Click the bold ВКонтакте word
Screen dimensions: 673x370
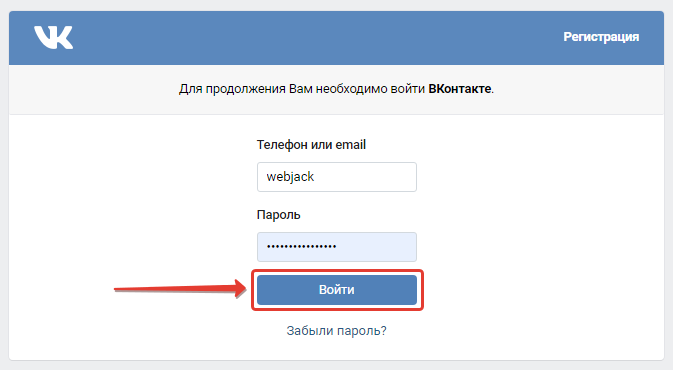click(x=460, y=89)
